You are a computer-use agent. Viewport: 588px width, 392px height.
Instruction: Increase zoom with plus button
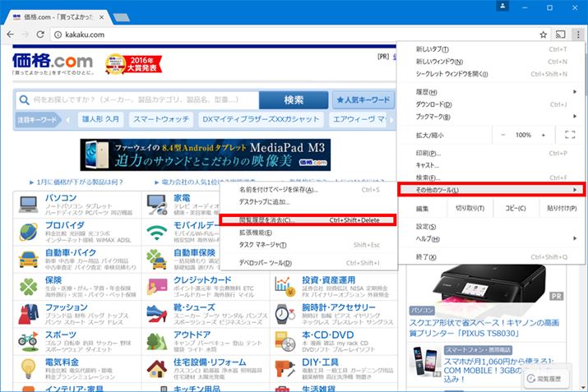(544, 135)
